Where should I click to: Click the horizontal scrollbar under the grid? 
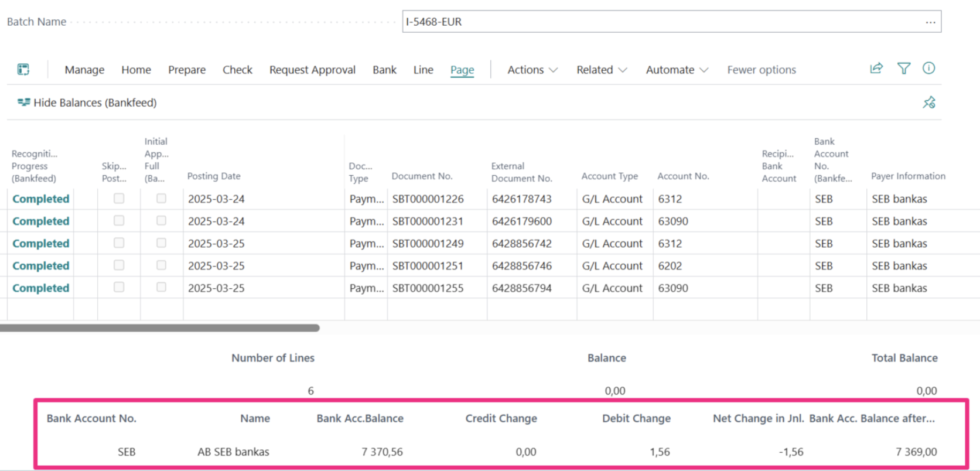point(159,328)
